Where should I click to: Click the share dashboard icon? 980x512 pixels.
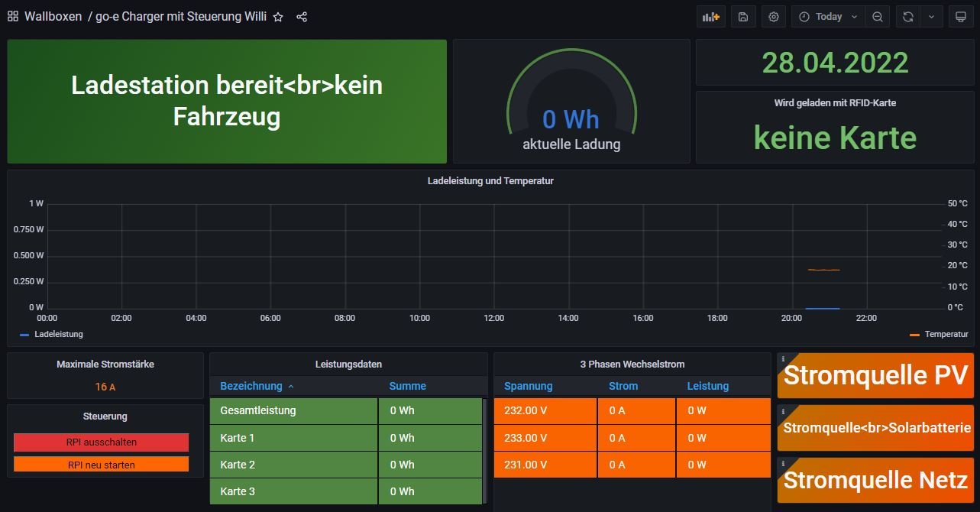click(x=302, y=17)
